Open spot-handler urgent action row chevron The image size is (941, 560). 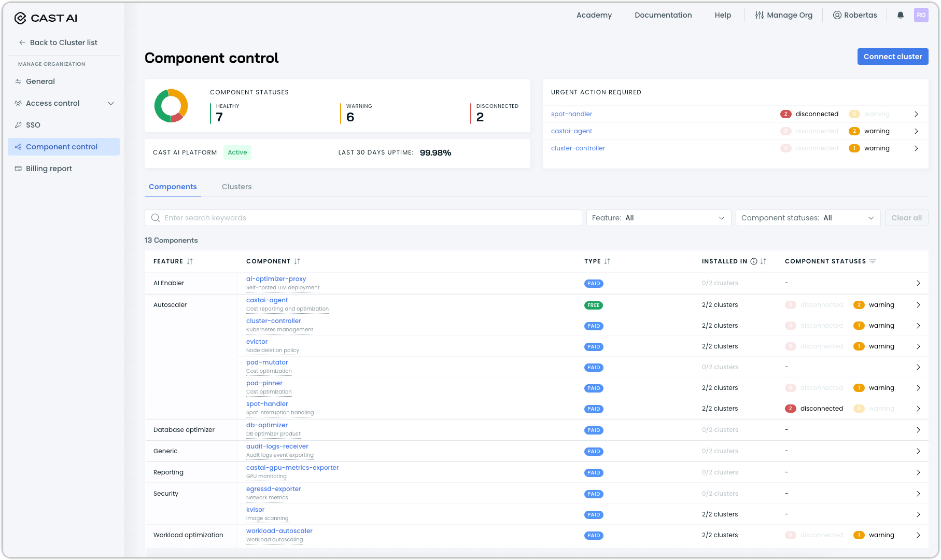916,114
